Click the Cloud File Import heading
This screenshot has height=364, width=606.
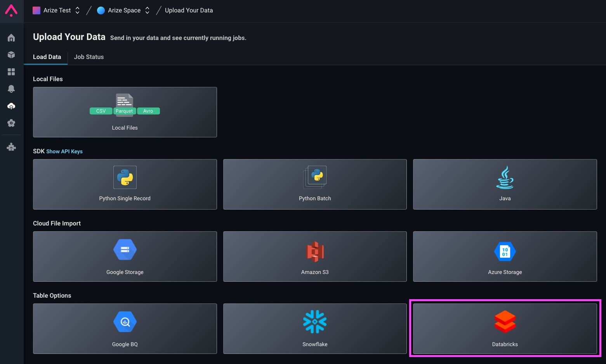click(57, 224)
